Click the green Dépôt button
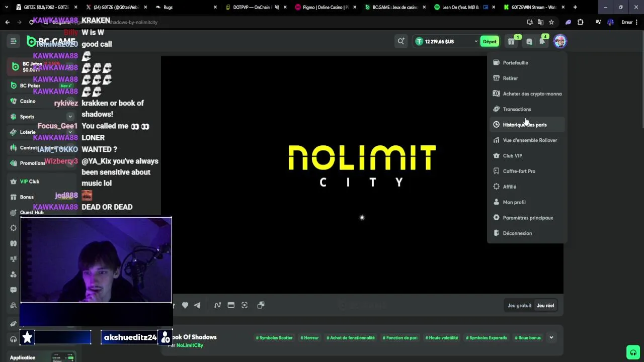Viewport: 644px width, 362px height. [x=490, y=42]
